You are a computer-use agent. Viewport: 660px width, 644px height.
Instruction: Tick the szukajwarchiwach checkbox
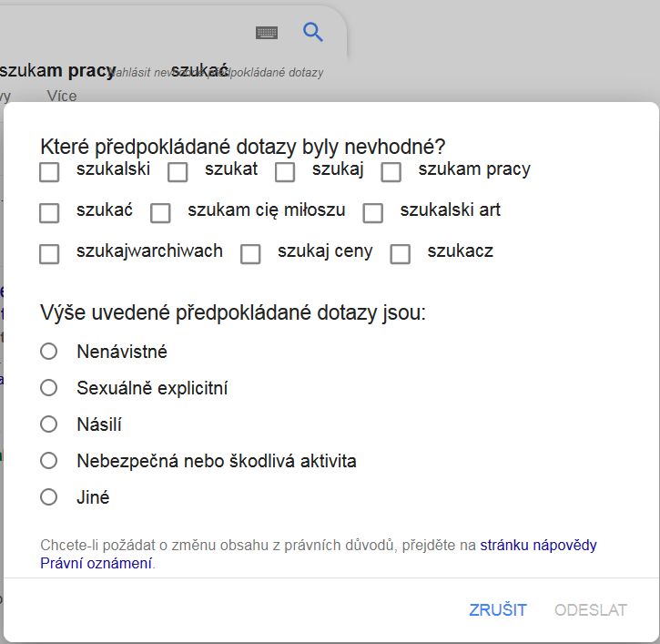point(50,254)
